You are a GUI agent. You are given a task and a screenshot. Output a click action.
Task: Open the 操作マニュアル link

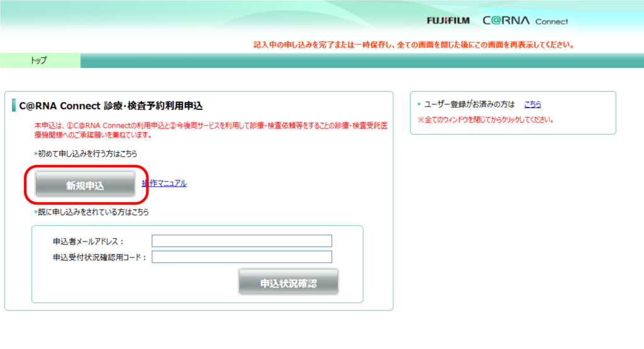[164, 184]
